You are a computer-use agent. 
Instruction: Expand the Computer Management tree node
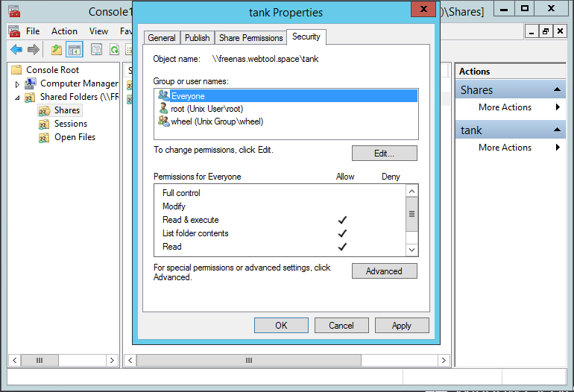[17, 84]
